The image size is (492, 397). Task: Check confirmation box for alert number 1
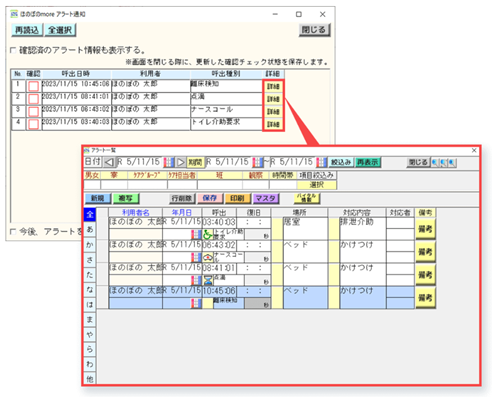point(33,86)
